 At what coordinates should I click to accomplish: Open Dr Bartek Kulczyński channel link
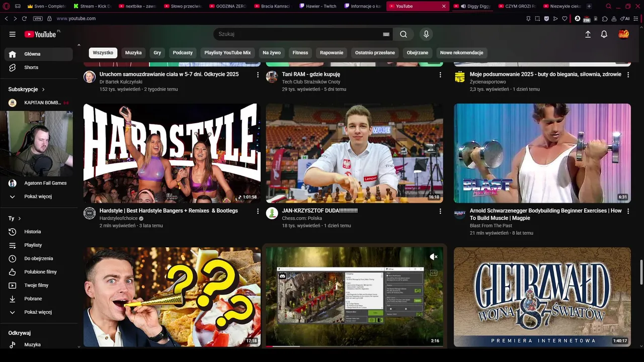121,82
